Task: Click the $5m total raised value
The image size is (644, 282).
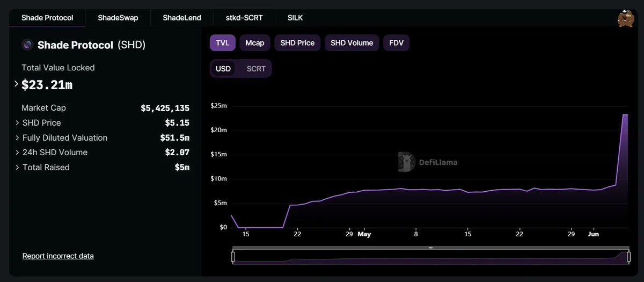Action: (x=182, y=168)
